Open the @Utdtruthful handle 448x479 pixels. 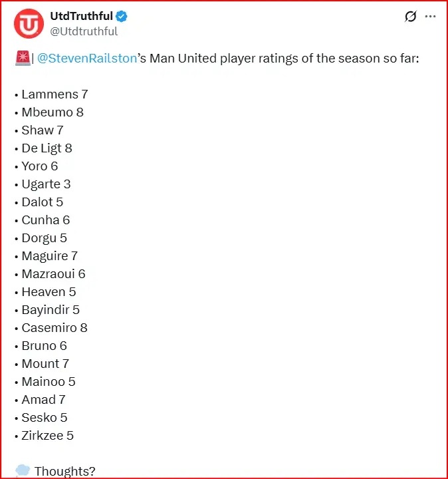click(84, 31)
